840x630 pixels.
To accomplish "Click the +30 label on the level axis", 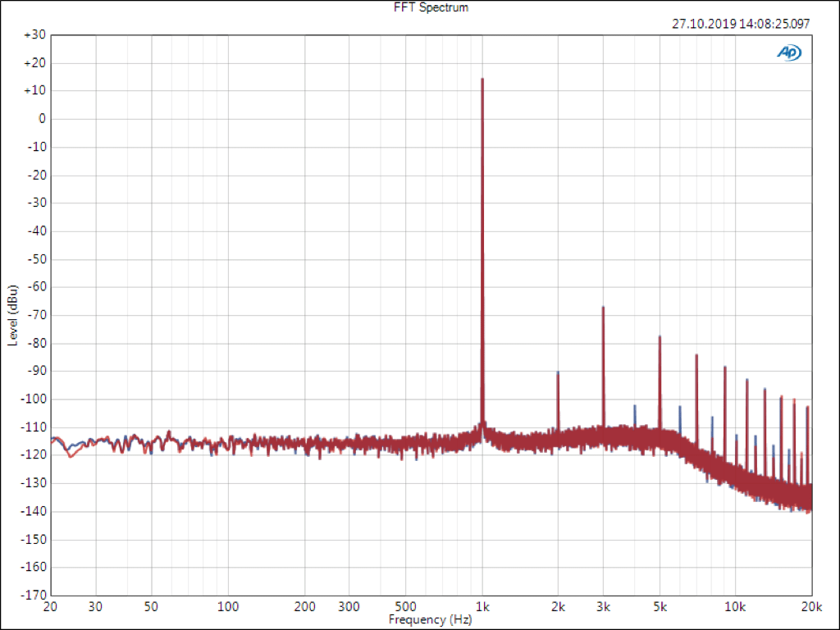I will (x=34, y=35).
